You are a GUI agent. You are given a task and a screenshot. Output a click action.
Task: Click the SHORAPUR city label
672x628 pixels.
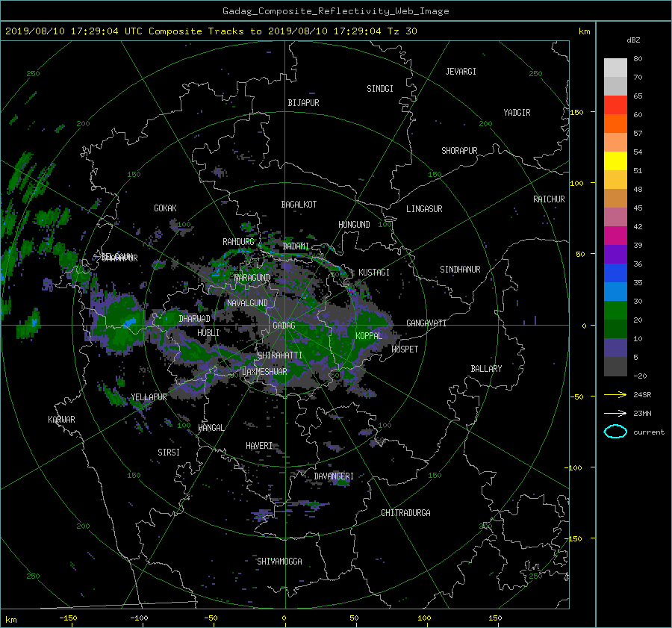click(x=459, y=151)
